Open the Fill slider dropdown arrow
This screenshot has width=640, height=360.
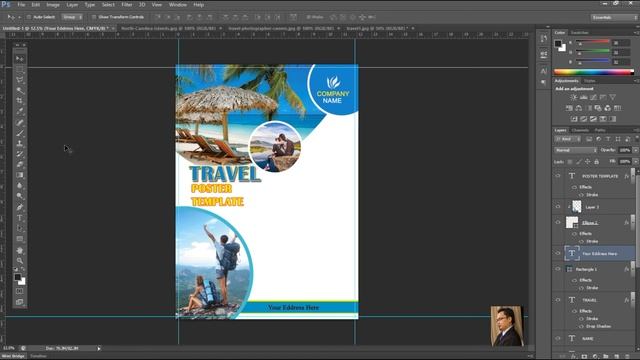click(636, 162)
